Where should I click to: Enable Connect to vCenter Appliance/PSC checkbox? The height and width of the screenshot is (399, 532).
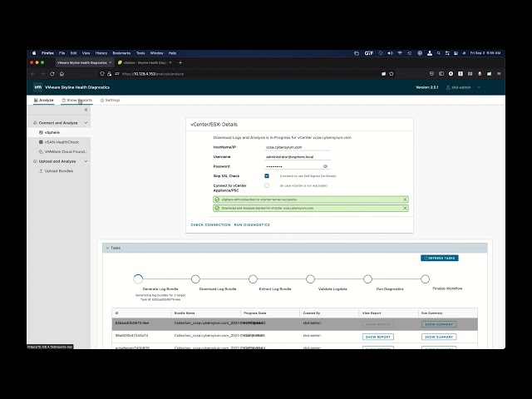267,185
